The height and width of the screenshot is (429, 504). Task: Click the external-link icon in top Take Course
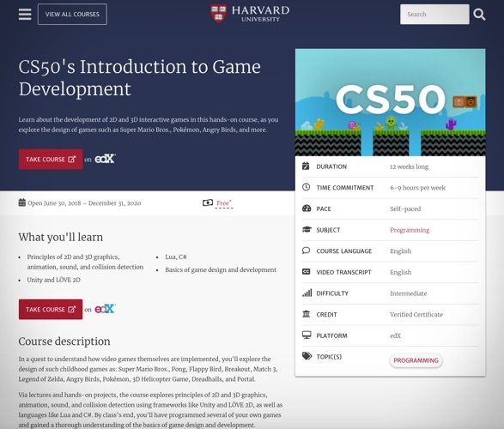click(x=71, y=160)
